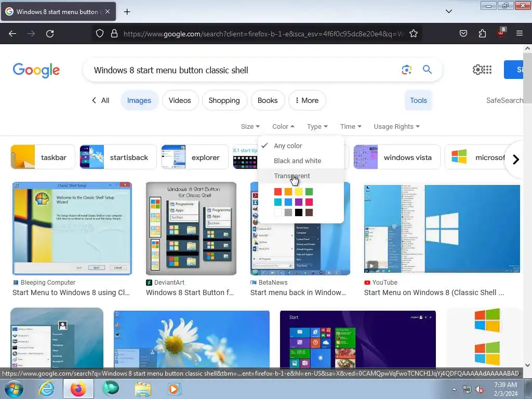Open the Firefox extensions puzzle icon
The image size is (532, 399).
pyautogui.click(x=482, y=33)
